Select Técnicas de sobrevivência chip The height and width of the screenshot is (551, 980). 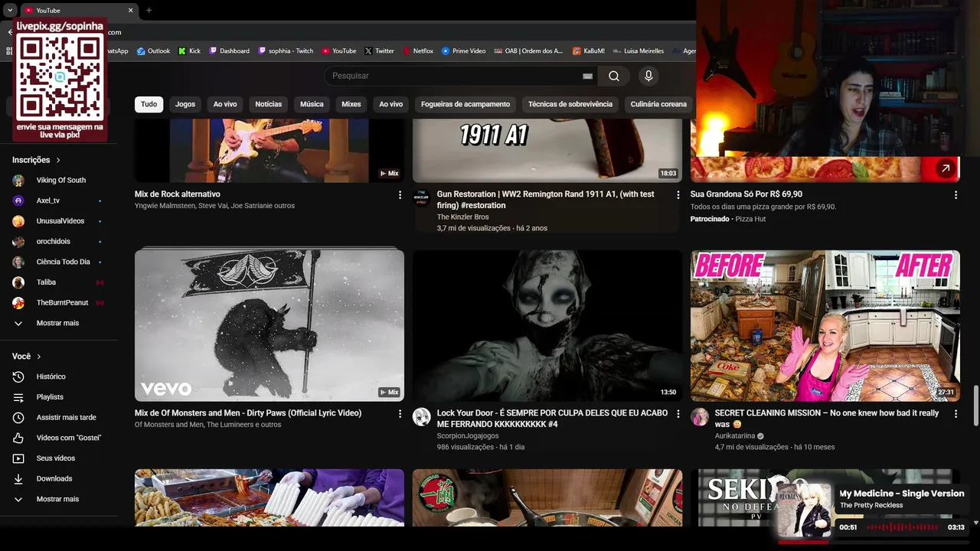[570, 104]
